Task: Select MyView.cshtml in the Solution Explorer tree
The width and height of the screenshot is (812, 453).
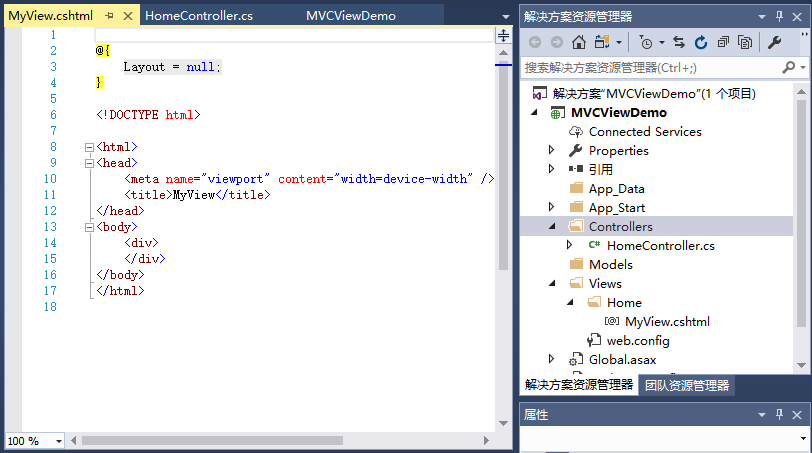Action: click(x=667, y=322)
